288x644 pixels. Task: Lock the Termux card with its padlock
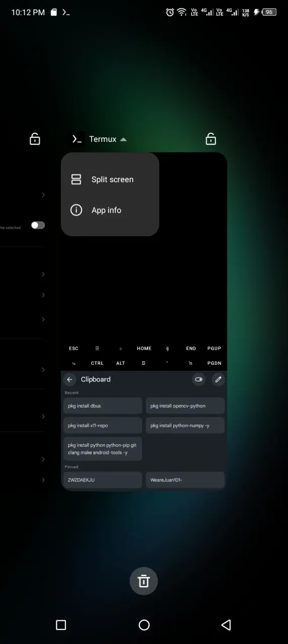pyautogui.click(x=211, y=138)
